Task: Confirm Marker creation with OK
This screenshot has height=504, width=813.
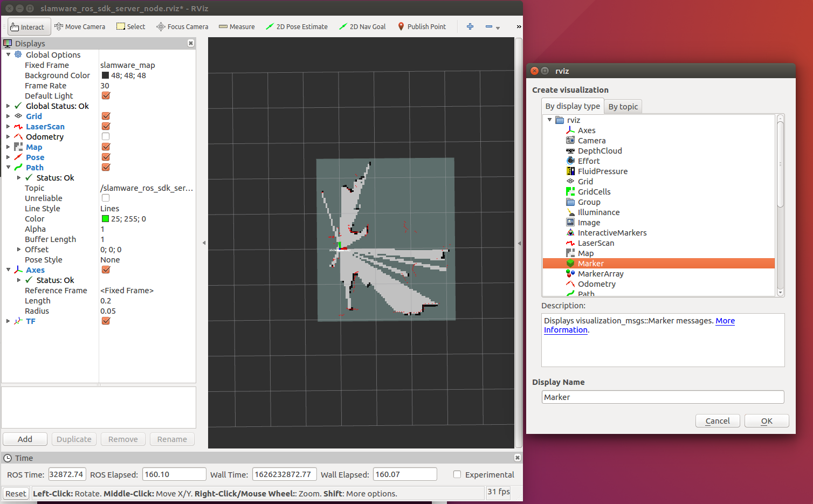Action: [x=767, y=420]
